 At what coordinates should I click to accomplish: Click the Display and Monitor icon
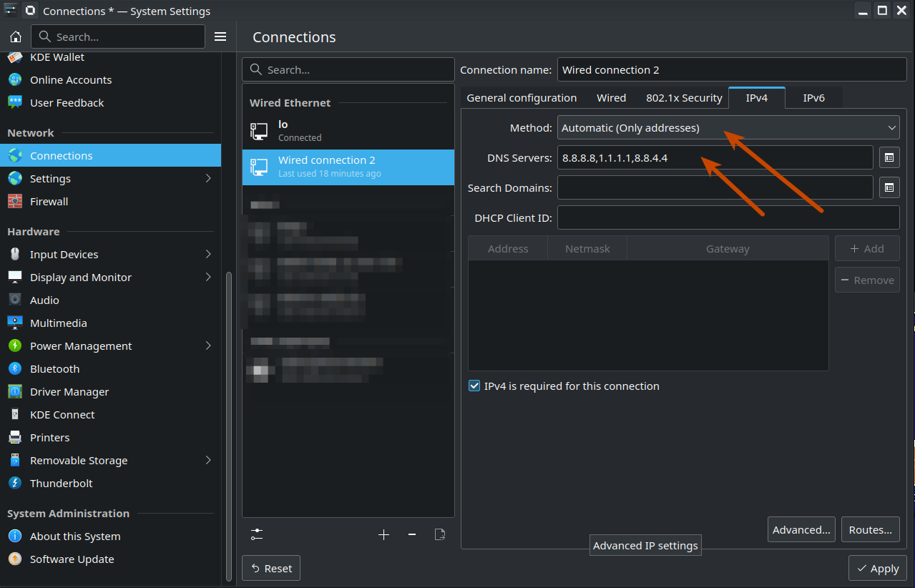click(x=15, y=278)
